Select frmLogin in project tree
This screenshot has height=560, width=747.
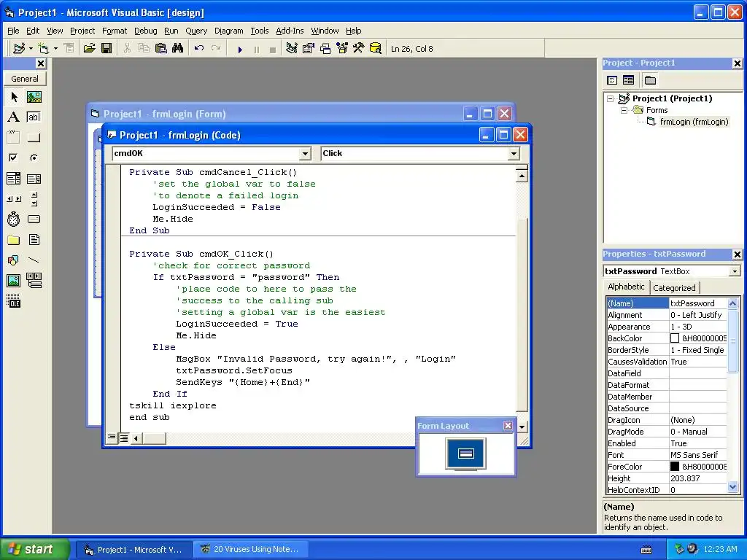[x=694, y=122]
